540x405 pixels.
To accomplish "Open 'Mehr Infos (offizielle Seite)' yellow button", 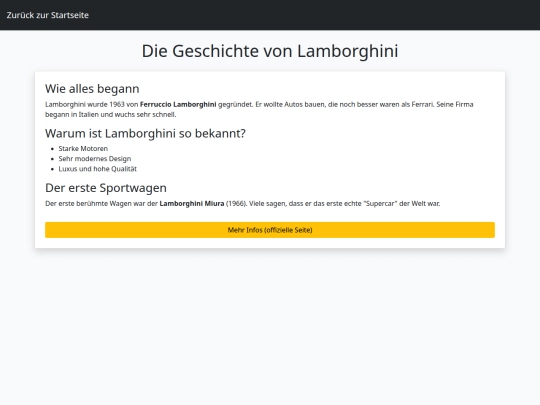I will (270, 230).
